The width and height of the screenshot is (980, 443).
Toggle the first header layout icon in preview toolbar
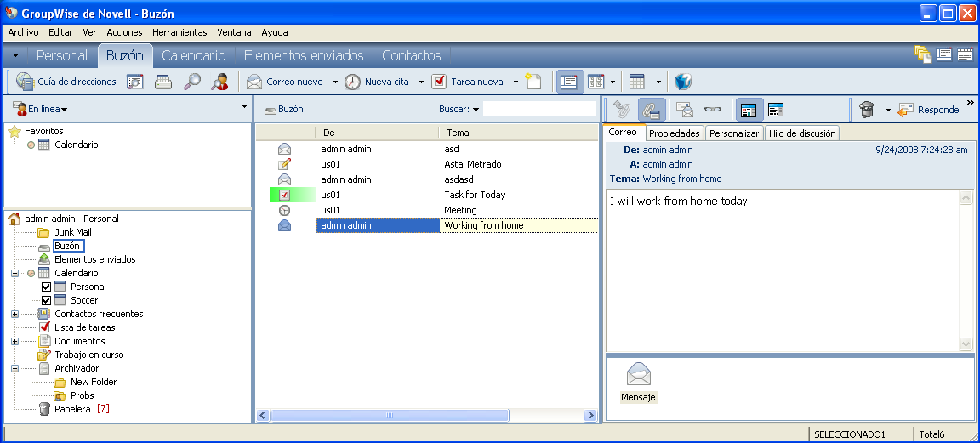748,110
